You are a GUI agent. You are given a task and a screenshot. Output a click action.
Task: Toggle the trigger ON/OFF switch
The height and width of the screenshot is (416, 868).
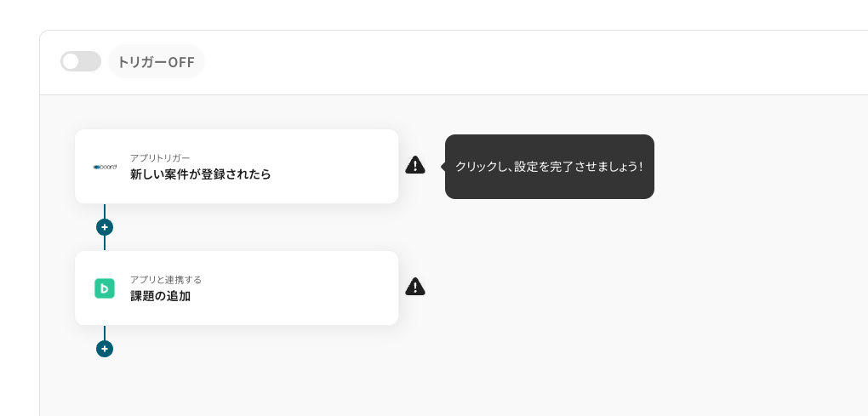(80, 61)
